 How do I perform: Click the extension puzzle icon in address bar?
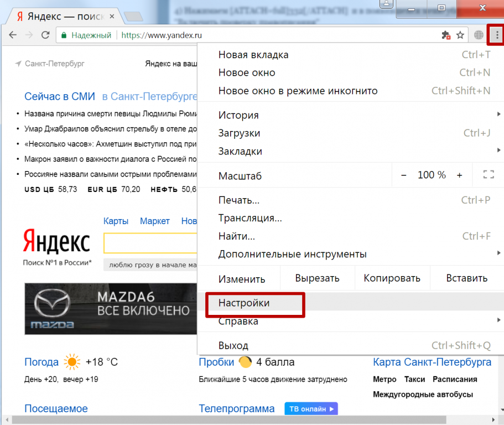[x=446, y=35]
